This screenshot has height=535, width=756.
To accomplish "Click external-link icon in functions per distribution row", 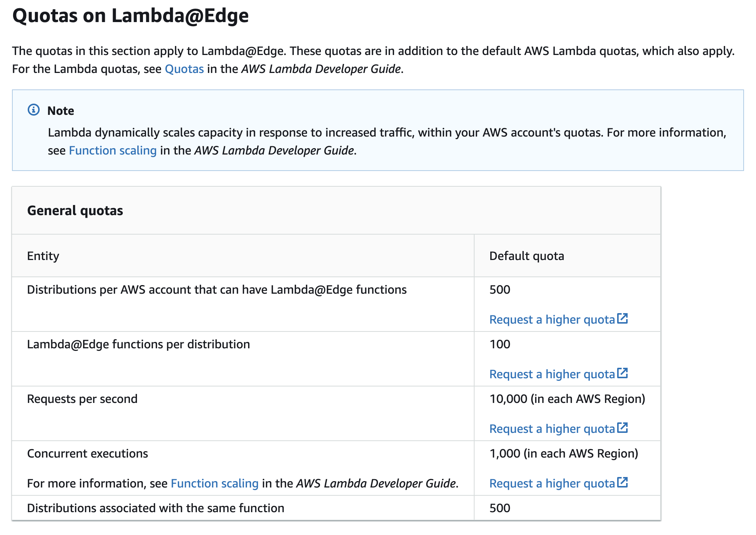I will click(x=622, y=373).
